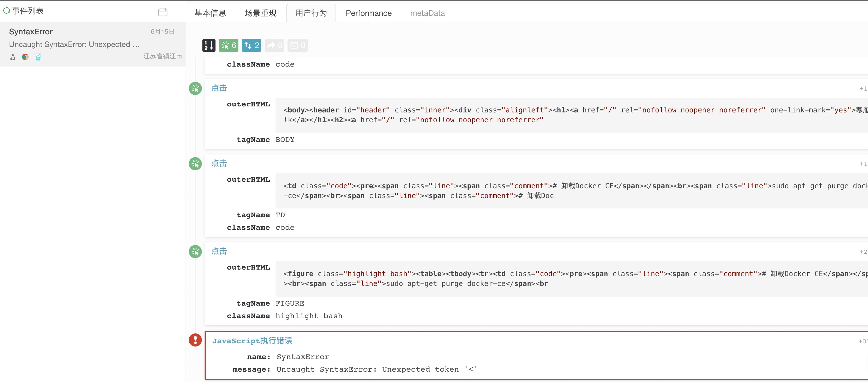Image resolution: width=868 pixels, height=382 pixels.
Task: Toggle the green click events filter (6)
Action: pyautogui.click(x=228, y=45)
